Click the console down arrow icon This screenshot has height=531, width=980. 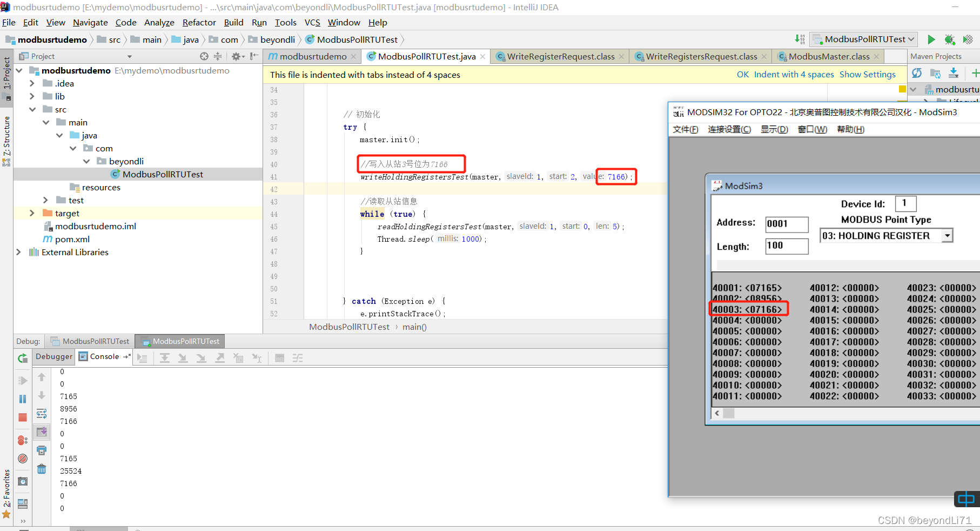[42, 395]
